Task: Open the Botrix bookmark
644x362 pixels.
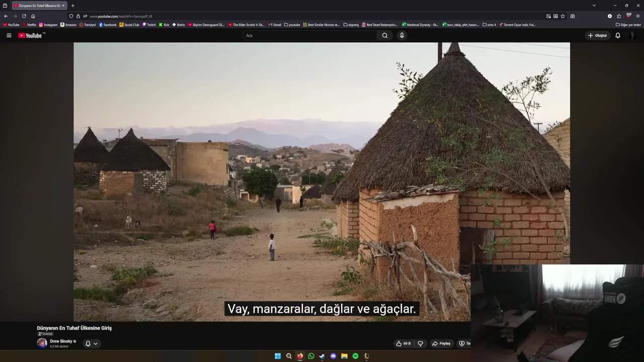Action: [179, 25]
